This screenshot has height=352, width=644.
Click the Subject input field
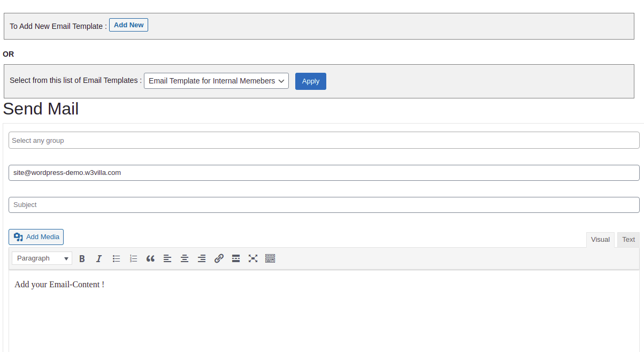tap(324, 205)
